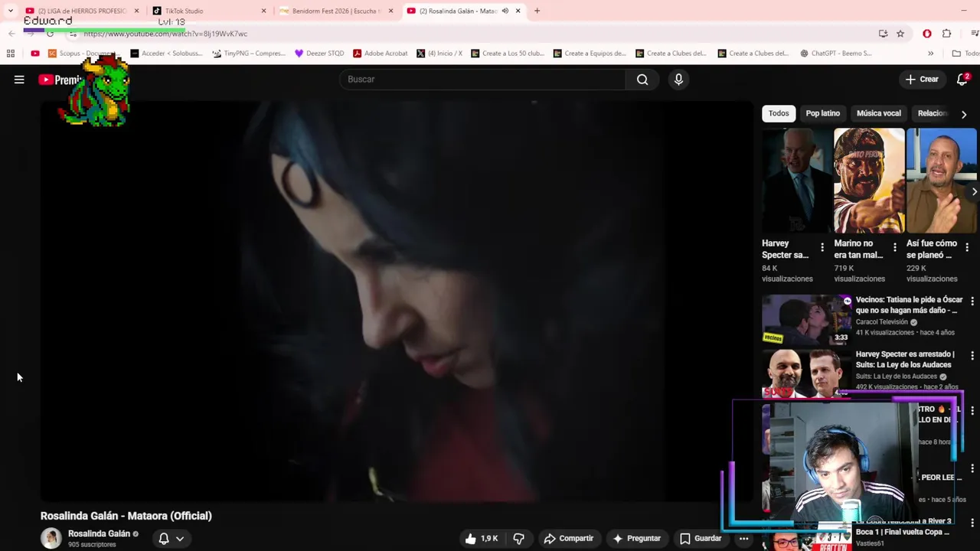The width and height of the screenshot is (980, 551).
Task: Open the YouTube hamburger guide menu
Action: [x=19, y=80]
